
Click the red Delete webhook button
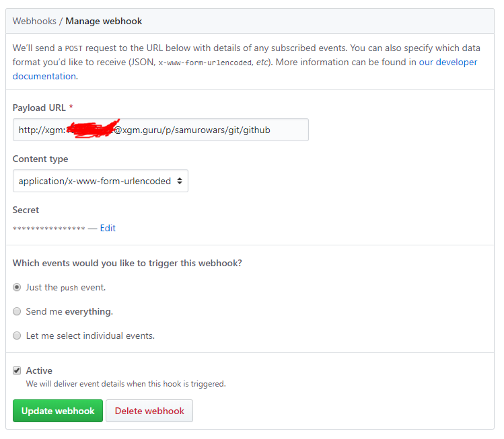149,411
